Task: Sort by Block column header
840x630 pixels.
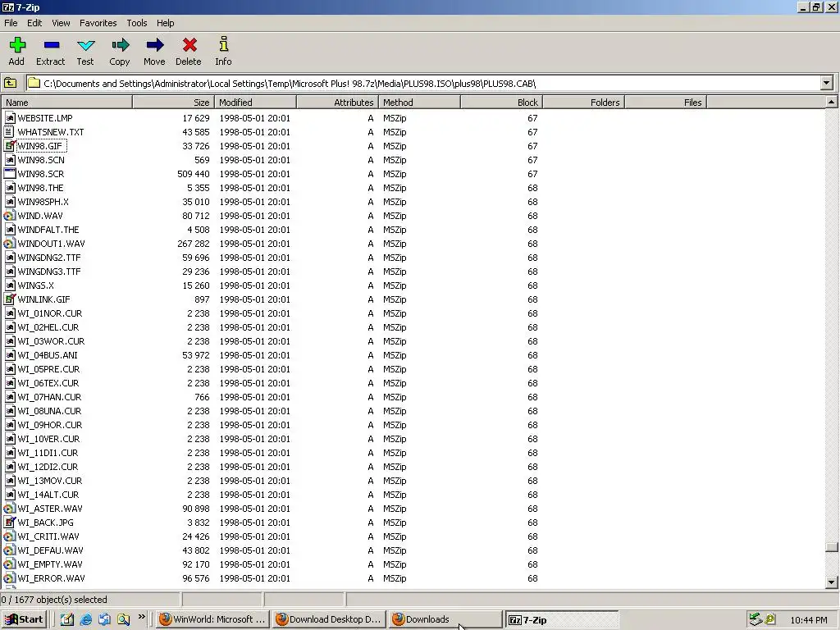Action: (x=501, y=103)
